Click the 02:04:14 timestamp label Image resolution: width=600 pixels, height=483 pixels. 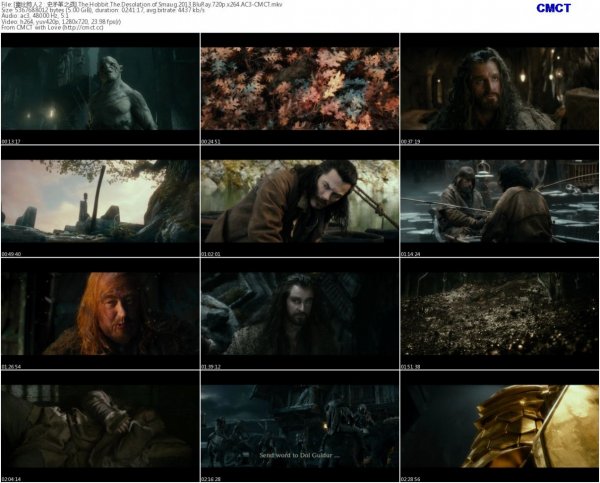click(x=11, y=479)
